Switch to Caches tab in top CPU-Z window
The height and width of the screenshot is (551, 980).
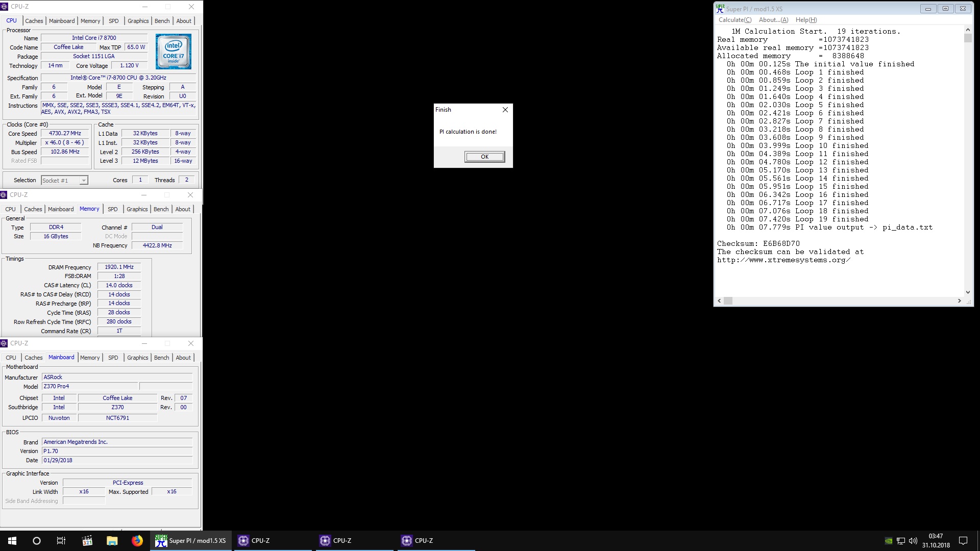click(34, 21)
